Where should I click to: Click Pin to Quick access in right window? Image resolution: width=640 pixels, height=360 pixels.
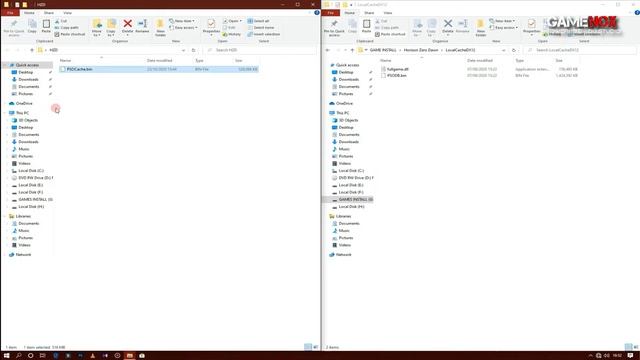tap(334, 27)
